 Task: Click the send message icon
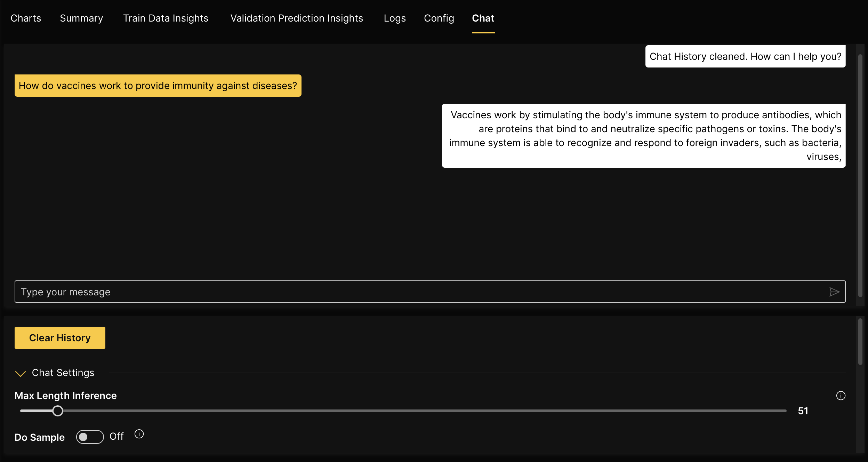point(834,292)
